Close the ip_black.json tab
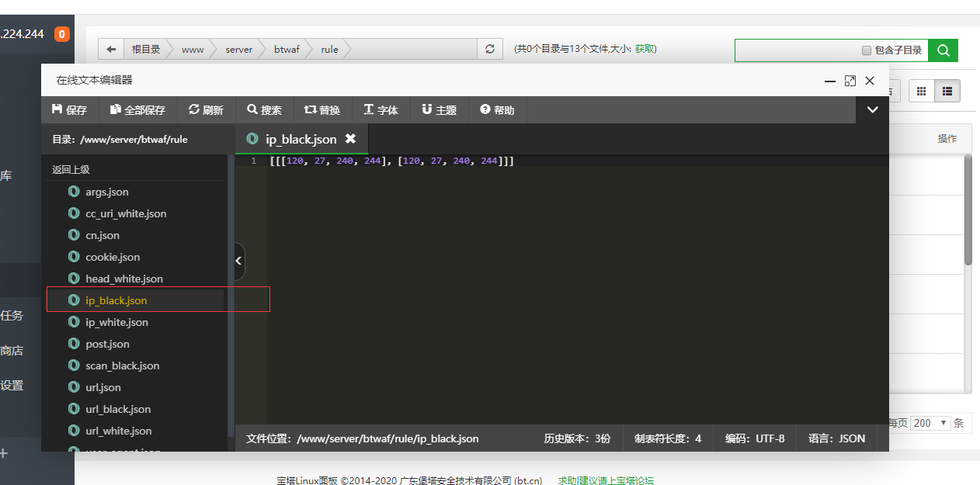This screenshot has width=980, height=485. coord(350,139)
